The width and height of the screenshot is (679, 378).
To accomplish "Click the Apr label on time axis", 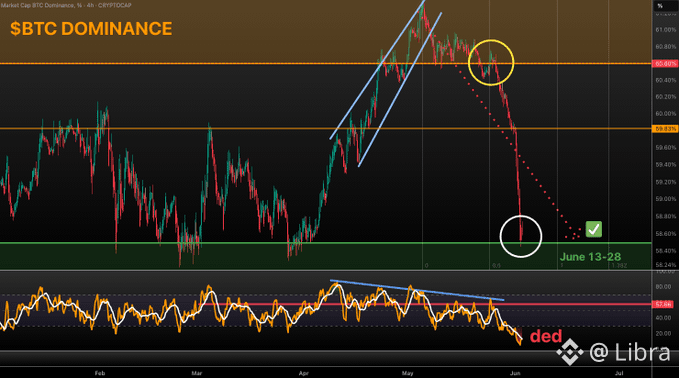I will click(x=304, y=373).
